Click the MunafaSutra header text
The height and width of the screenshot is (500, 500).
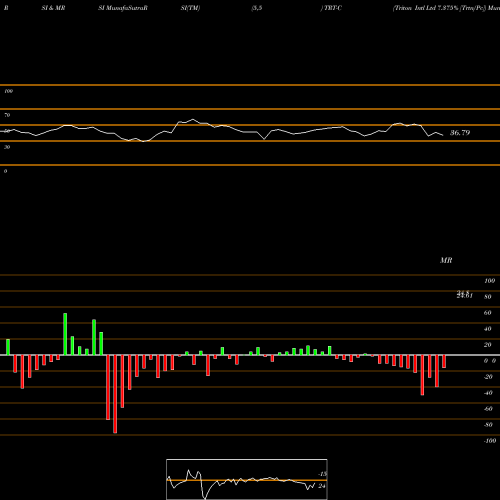click(x=126, y=8)
